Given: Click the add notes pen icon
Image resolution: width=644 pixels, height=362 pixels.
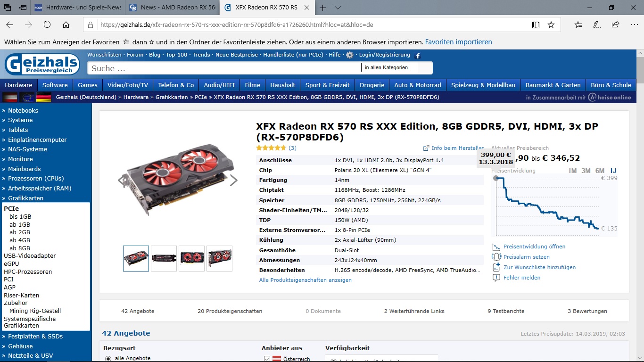Looking at the screenshot, I should (x=597, y=25).
